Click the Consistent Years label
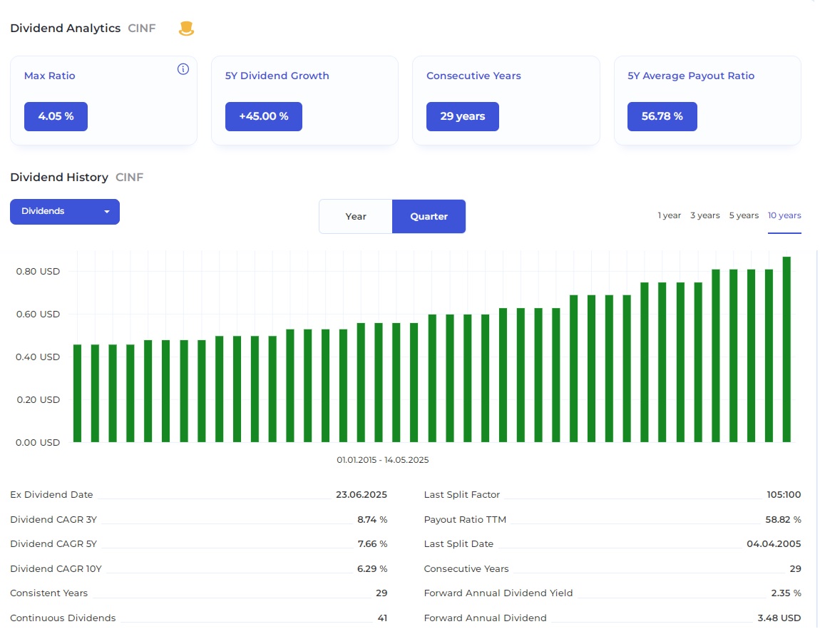The image size is (820, 644). click(x=48, y=593)
